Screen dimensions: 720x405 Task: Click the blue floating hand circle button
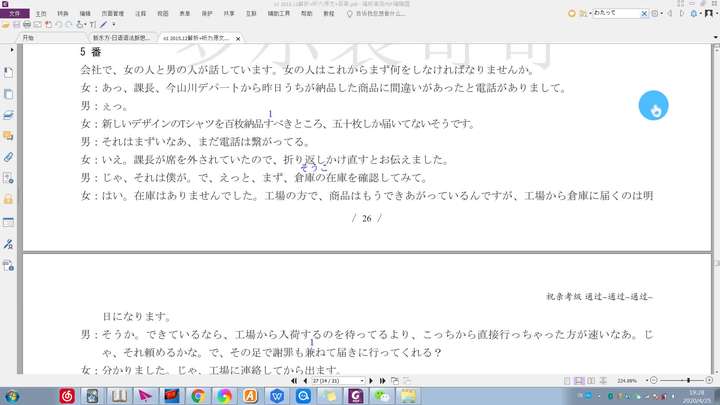653,106
